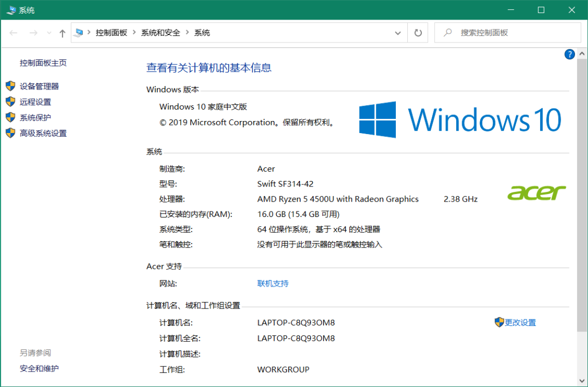
Task: Click the '2.38 GHz' value
Action: click(x=461, y=199)
